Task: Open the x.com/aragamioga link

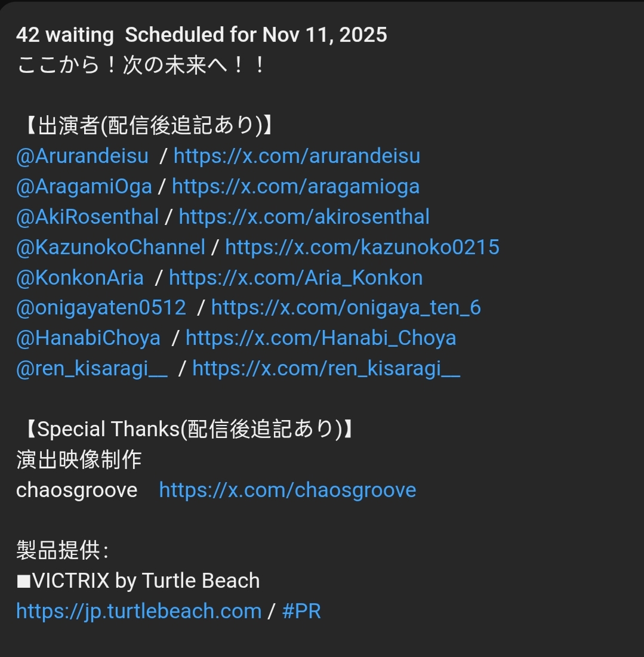Action: [295, 187]
